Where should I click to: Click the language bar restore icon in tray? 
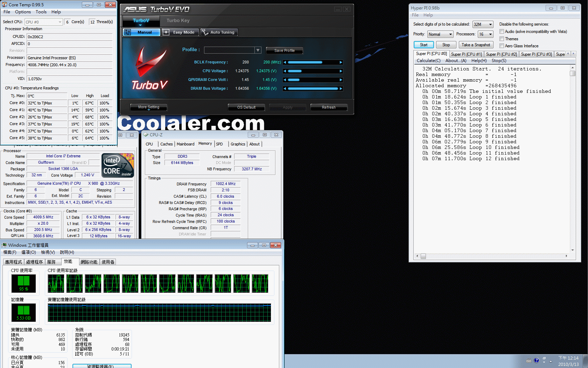pos(544,359)
